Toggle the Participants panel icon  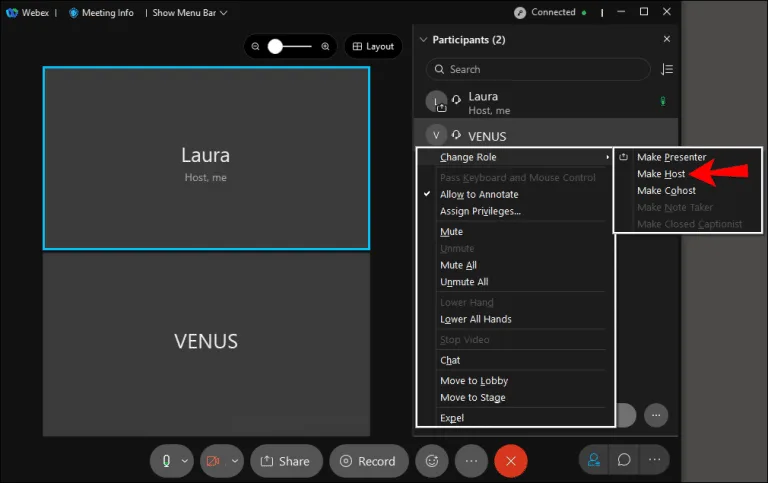594,460
